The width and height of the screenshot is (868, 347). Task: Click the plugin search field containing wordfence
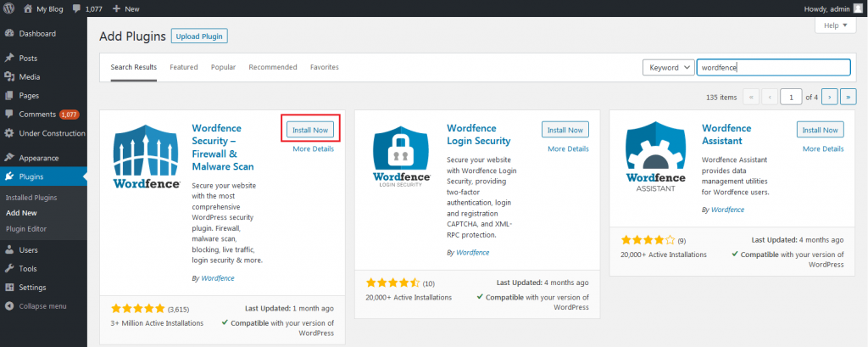[x=773, y=68]
